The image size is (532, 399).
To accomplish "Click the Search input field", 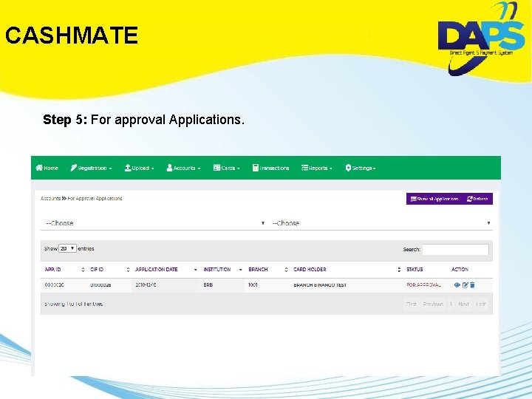I will [455, 250].
